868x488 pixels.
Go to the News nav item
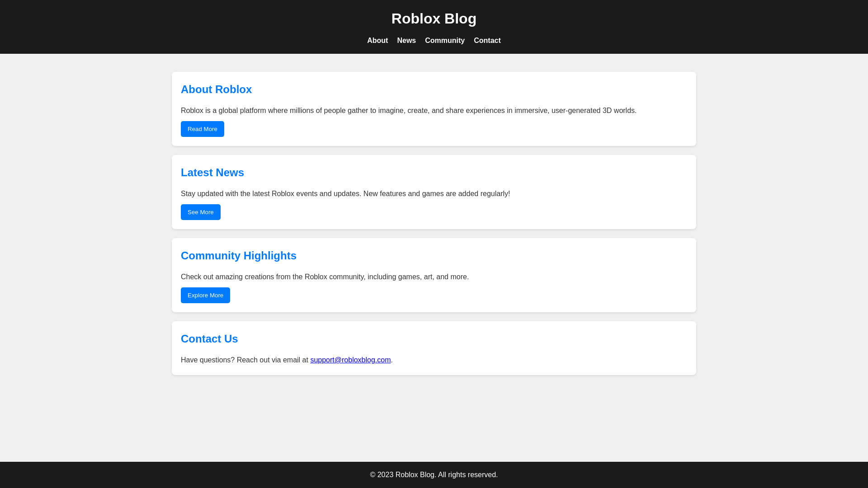click(406, 41)
